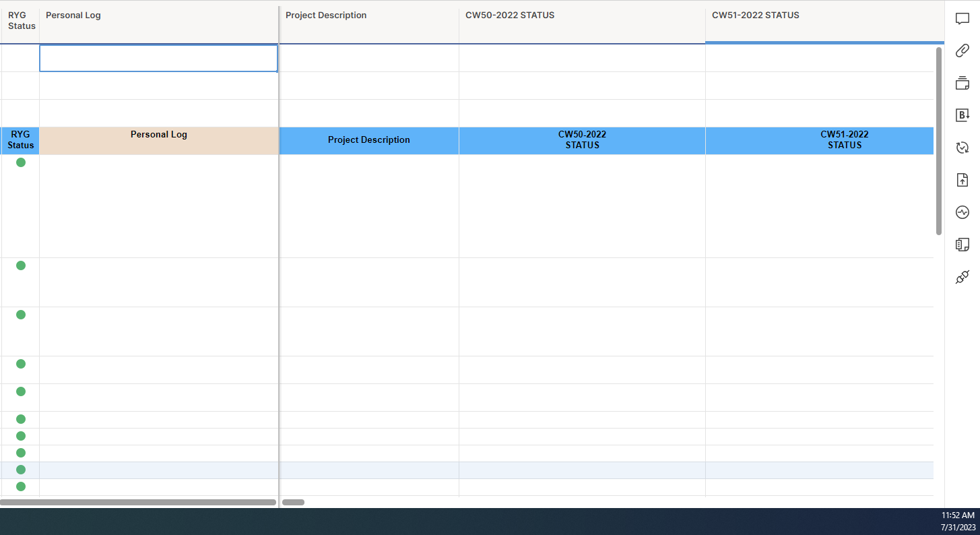Viewport: 980px width, 535px height.
Task: Open the Update Requests icon
Action: pyautogui.click(x=962, y=148)
